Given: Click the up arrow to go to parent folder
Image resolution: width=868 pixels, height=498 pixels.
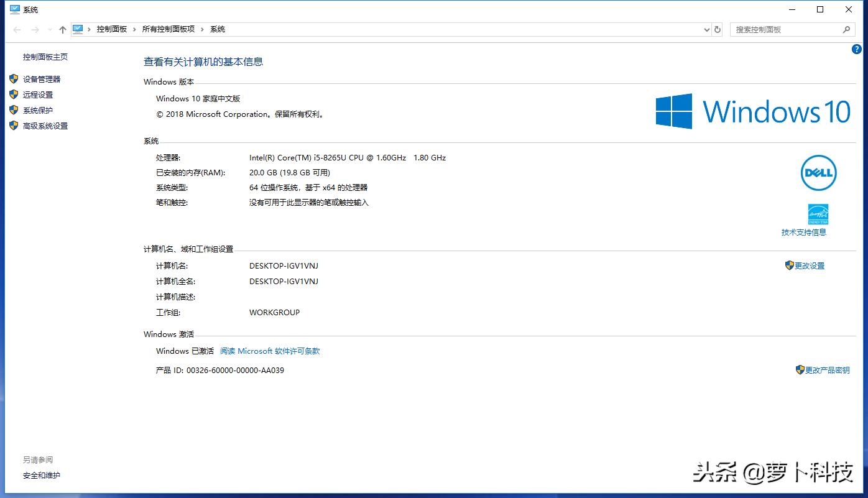Looking at the screenshot, I should click(x=63, y=29).
